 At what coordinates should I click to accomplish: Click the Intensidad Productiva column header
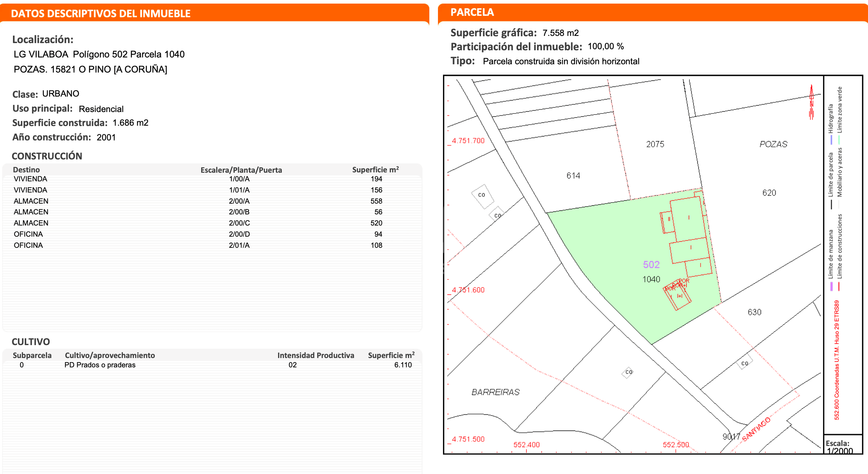click(315, 355)
